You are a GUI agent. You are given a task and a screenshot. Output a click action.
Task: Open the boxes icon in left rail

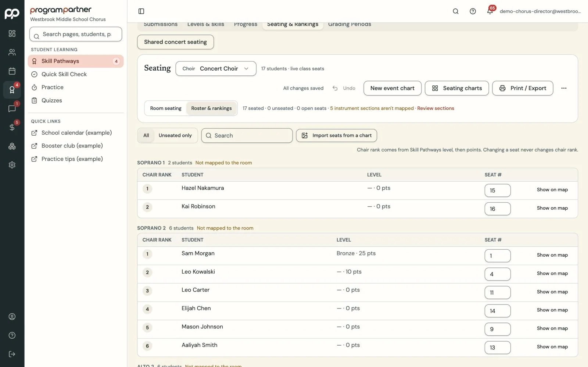pyautogui.click(x=12, y=146)
